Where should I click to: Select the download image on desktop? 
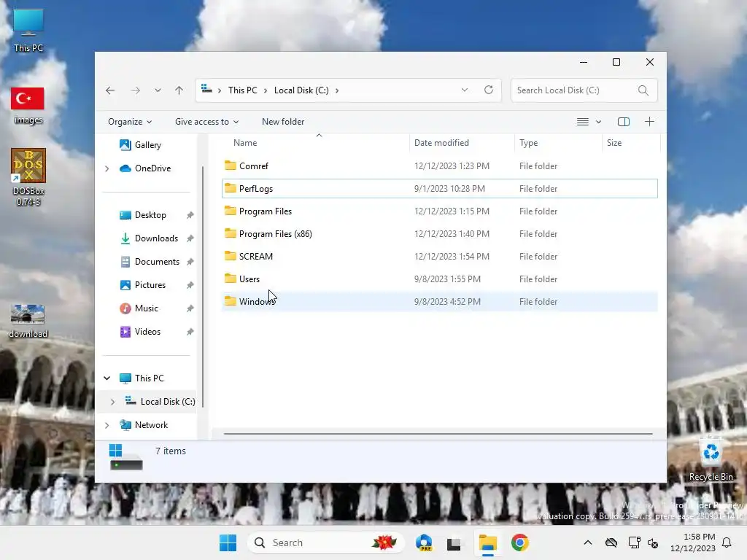(28, 322)
